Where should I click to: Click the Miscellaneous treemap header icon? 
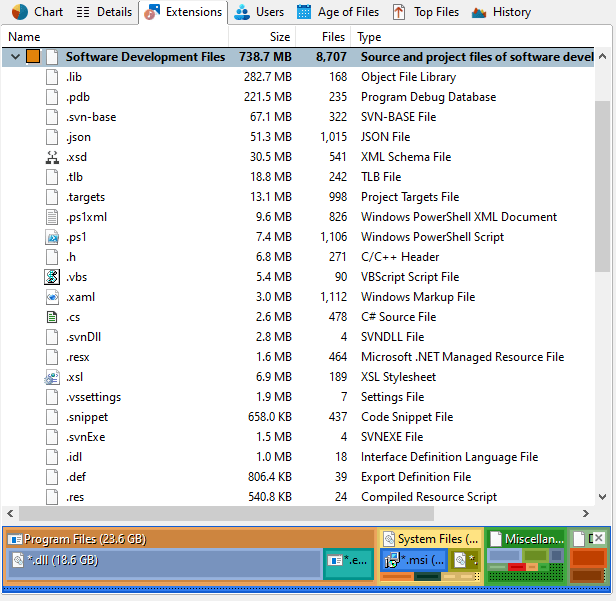pos(496,539)
